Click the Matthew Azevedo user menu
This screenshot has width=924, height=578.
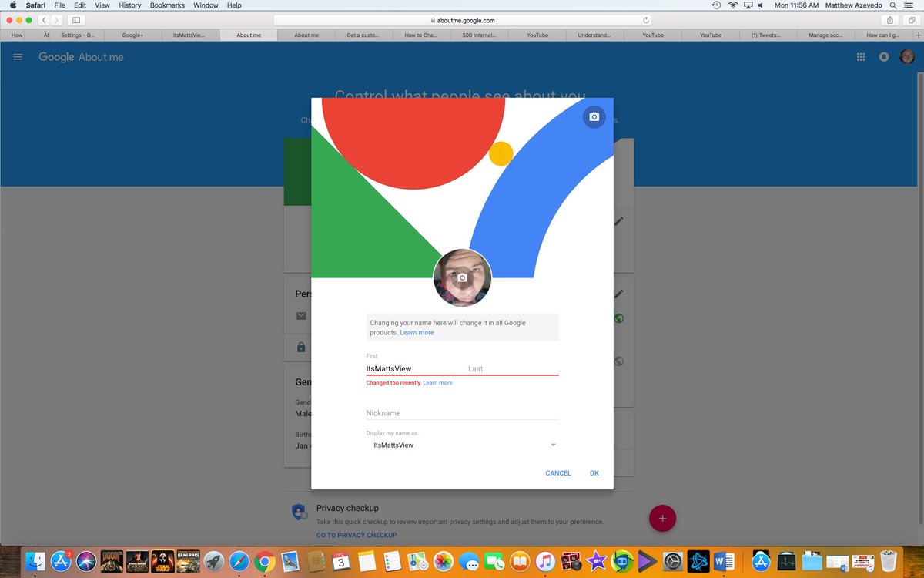[x=852, y=5]
